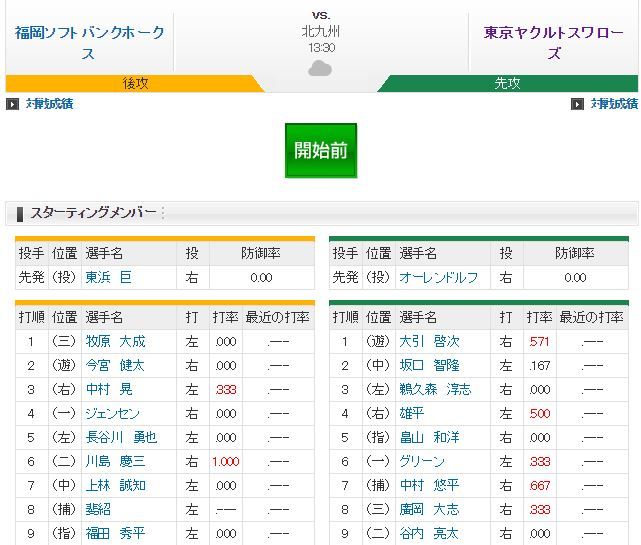The width and height of the screenshot is (641, 545).
Task: Open pitcher オーレンドルフ profile
Action: [439, 278]
